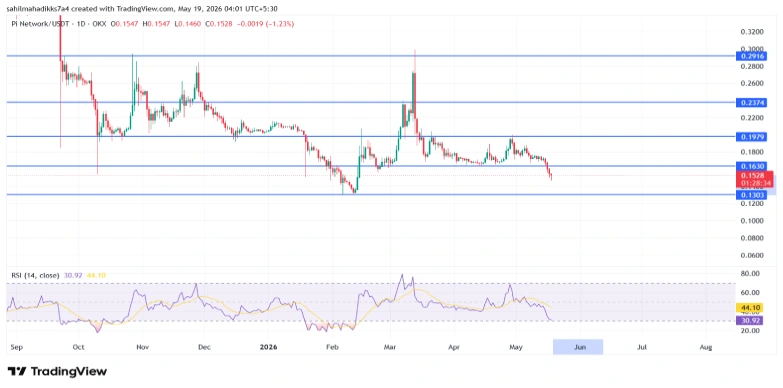The image size is (783, 388).
Task: Click the TradingView logo icon
Action: tap(17, 372)
